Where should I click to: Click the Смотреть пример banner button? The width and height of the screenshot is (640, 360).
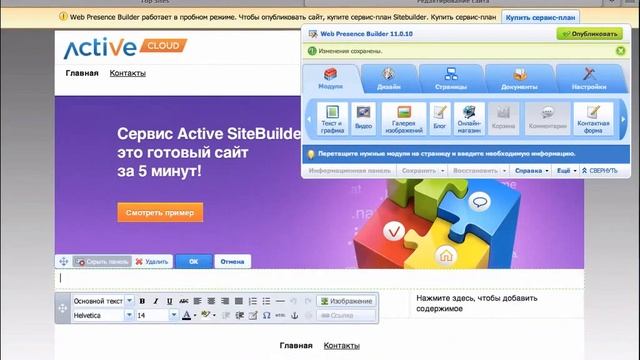point(160,213)
